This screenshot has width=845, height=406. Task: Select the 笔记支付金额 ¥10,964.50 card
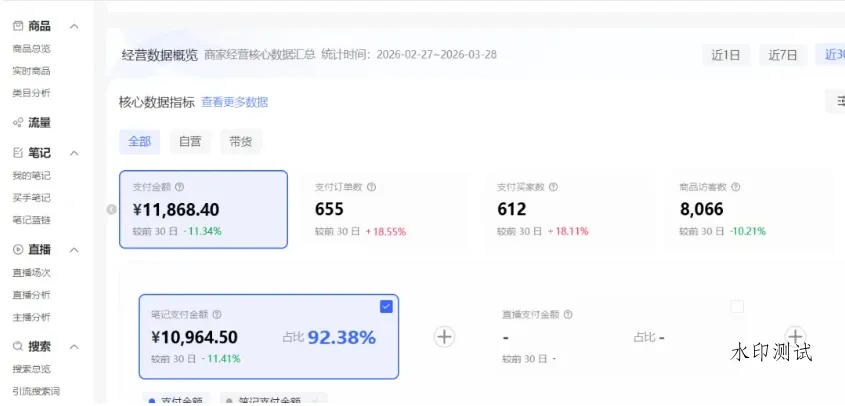(269, 336)
